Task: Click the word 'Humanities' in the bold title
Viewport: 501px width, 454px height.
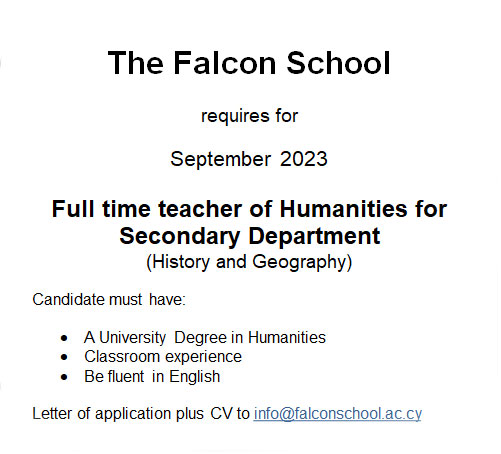Action: coord(343,209)
